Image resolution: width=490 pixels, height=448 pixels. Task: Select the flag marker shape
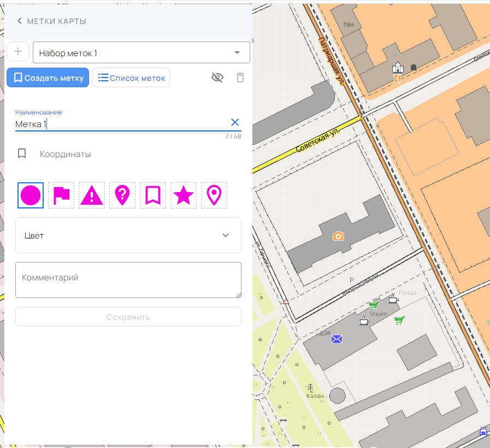tap(61, 195)
